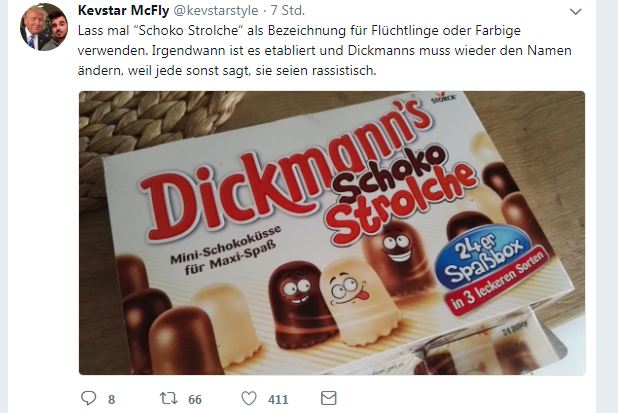Click the reply speech bubble icon
Image resolution: width=618 pixels, height=413 pixels.
[88, 398]
